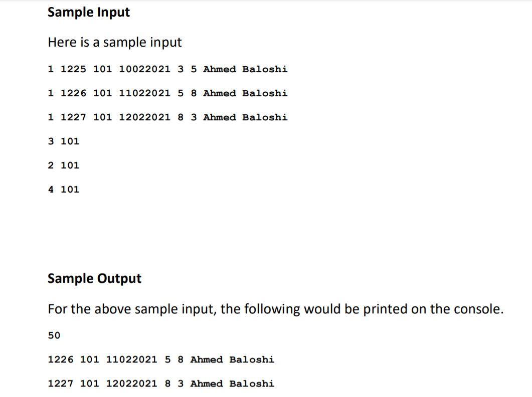Click 'Ahmed' in the last output line
This screenshot has width=532, height=397.
[x=207, y=384]
